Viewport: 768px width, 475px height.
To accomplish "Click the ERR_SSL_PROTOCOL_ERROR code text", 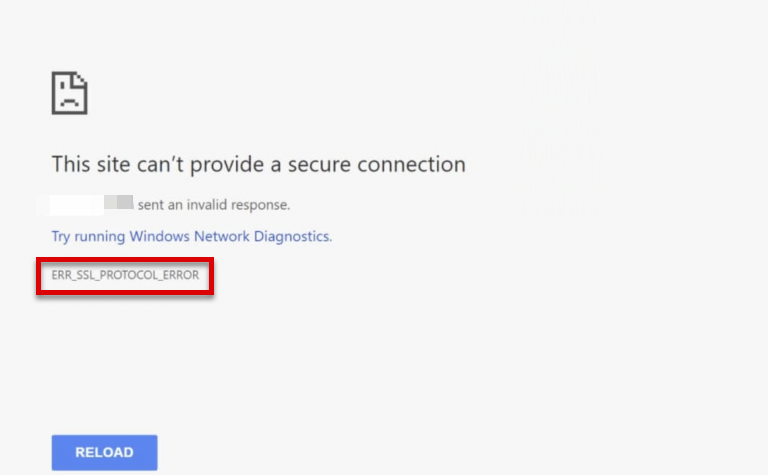I will point(125,275).
